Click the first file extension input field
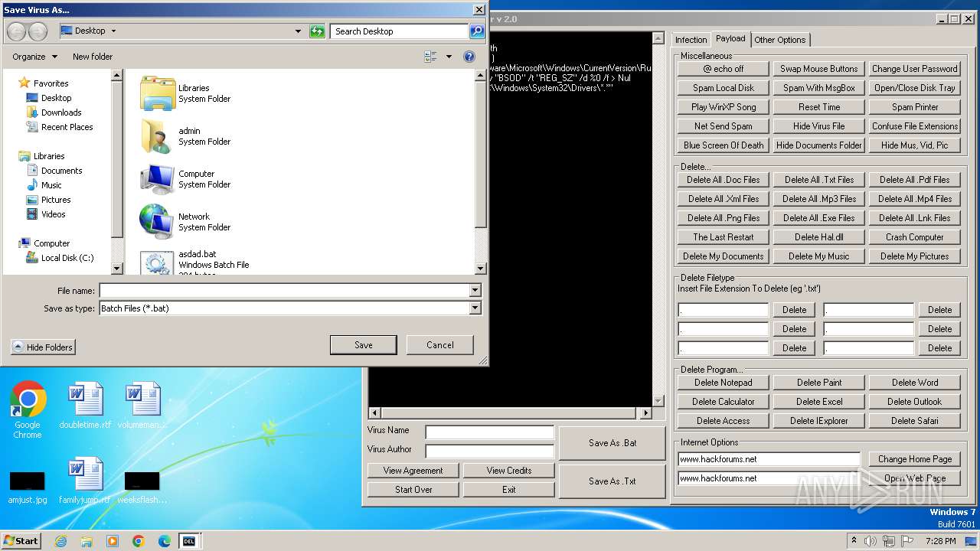Viewport: 980px width, 551px height. tap(724, 310)
